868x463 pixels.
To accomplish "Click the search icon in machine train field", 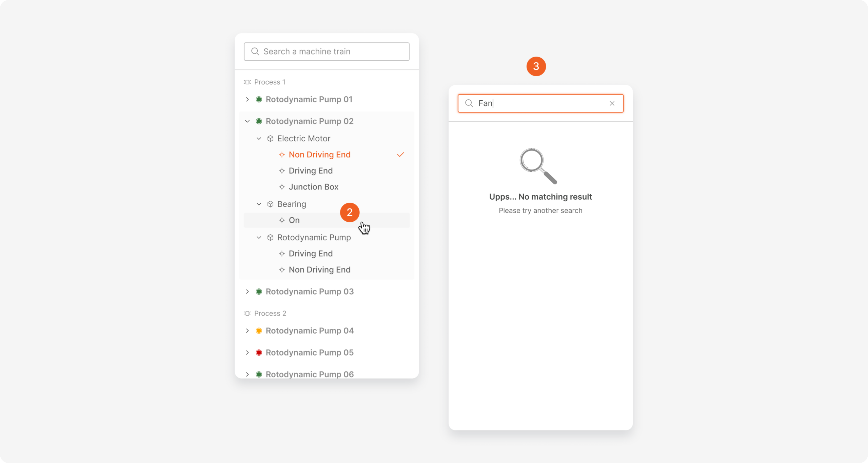I will 254,52.
